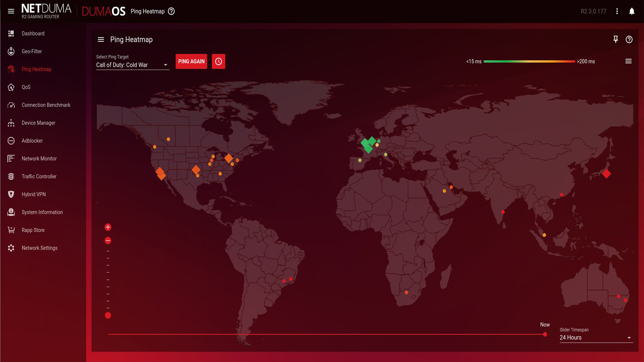This screenshot has height=362, width=644.
Task: Zoom in using the map plus control
Action: [108, 227]
